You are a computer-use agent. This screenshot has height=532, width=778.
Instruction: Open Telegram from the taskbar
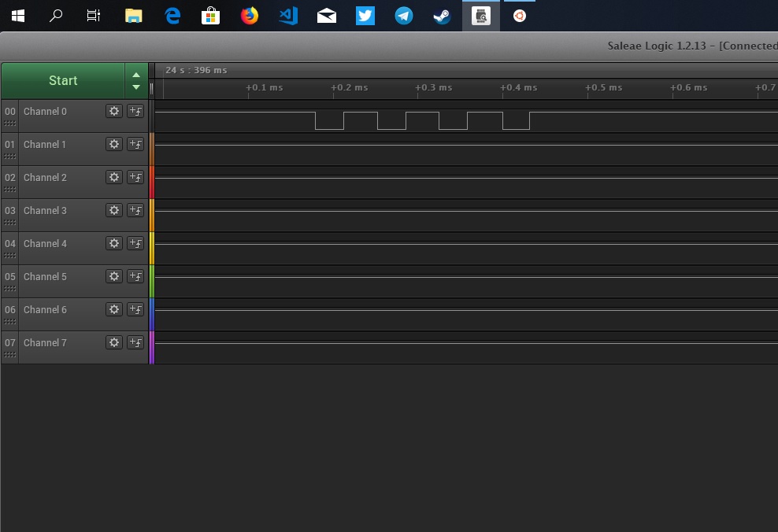point(403,16)
